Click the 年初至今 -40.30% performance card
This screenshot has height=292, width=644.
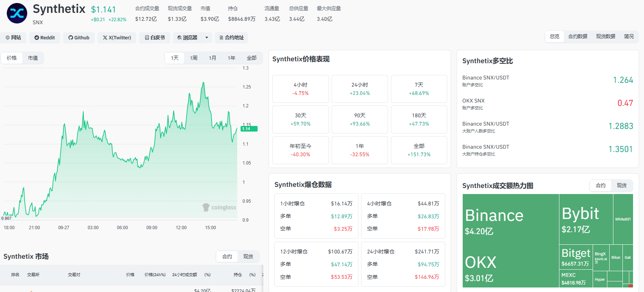point(301,150)
